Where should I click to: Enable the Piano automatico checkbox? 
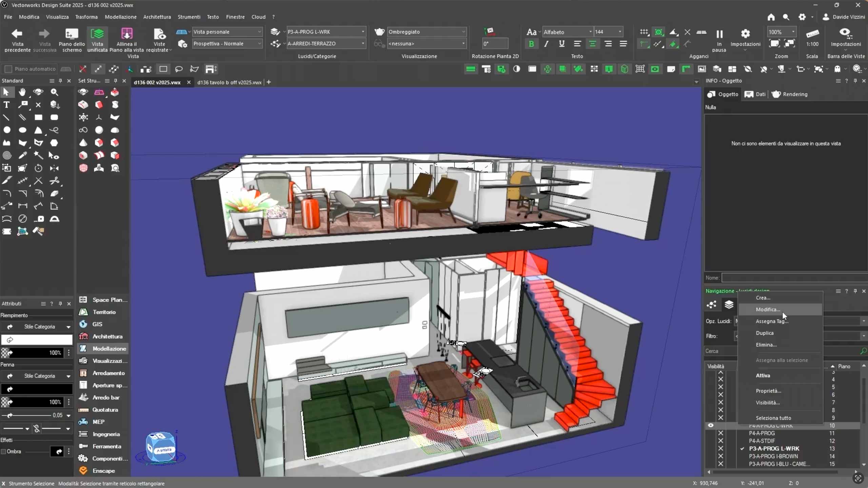(x=8, y=69)
